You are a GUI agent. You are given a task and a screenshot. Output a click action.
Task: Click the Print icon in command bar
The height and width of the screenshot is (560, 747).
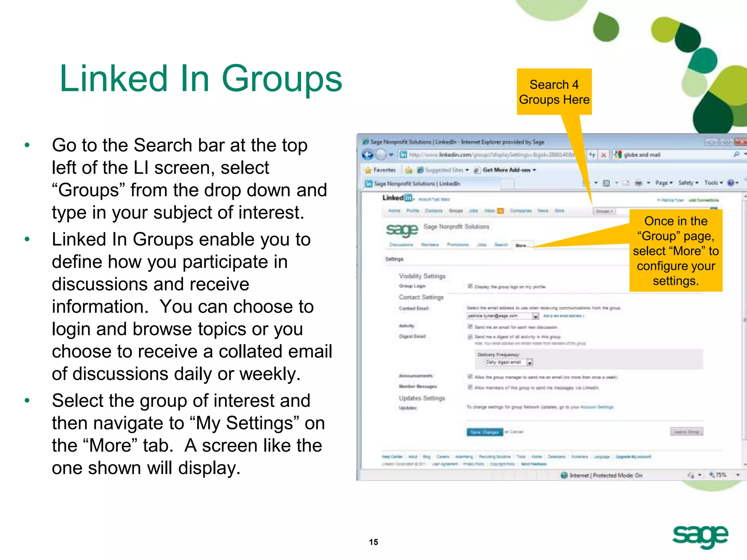(x=638, y=183)
